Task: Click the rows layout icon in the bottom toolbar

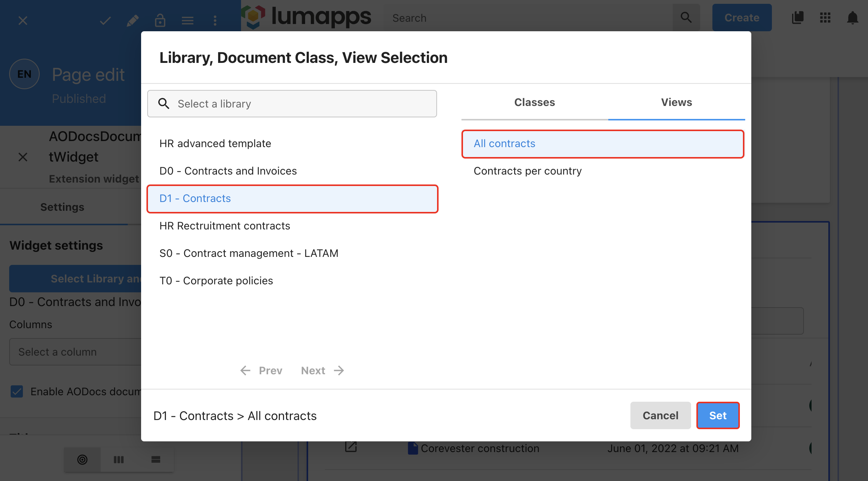Action: point(156,460)
